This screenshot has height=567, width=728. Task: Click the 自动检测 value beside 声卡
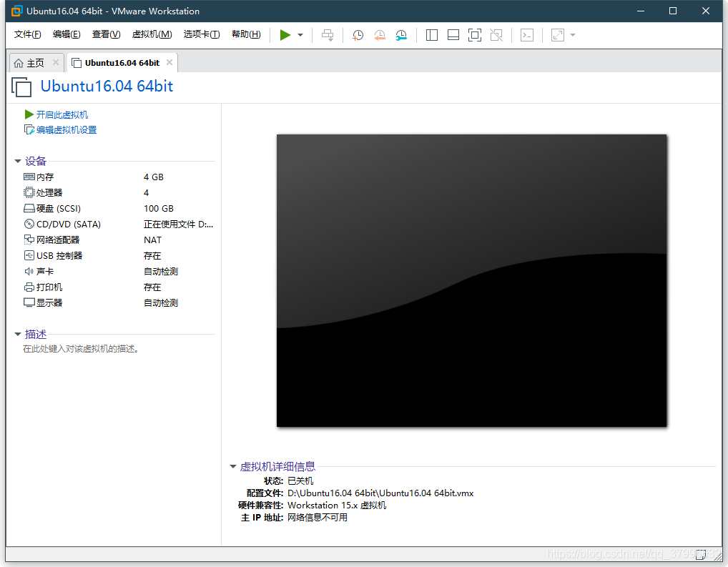(x=161, y=271)
